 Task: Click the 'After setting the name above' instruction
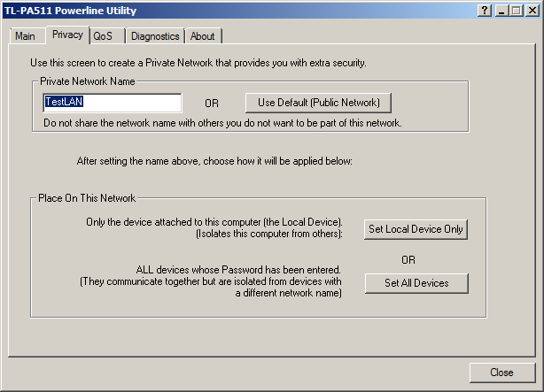[x=214, y=161]
